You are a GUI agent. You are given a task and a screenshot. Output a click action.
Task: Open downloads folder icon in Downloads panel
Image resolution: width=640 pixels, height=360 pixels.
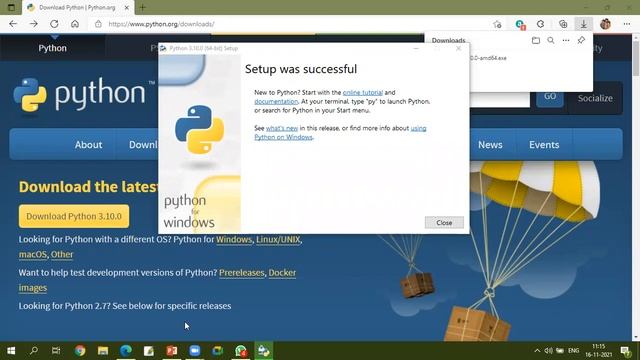pos(536,40)
